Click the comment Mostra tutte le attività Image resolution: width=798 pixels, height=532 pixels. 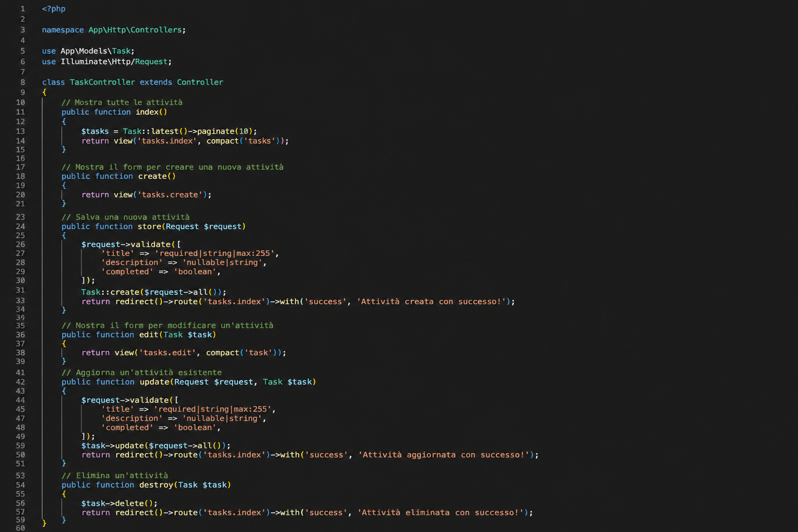coord(122,102)
